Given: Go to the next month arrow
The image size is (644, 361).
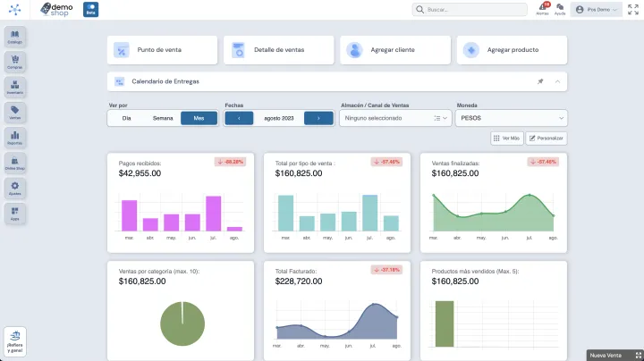Looking at the screenshot, I should (318, 118).
